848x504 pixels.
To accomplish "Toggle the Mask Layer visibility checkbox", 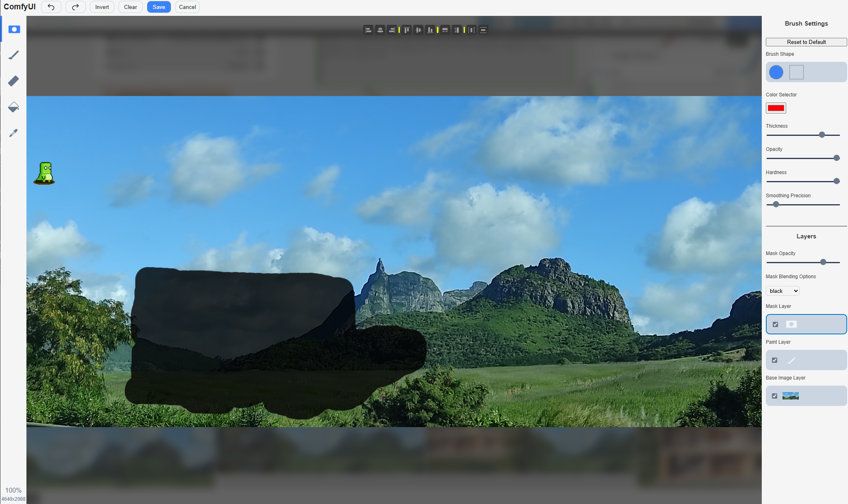I will tap(775, 324).
